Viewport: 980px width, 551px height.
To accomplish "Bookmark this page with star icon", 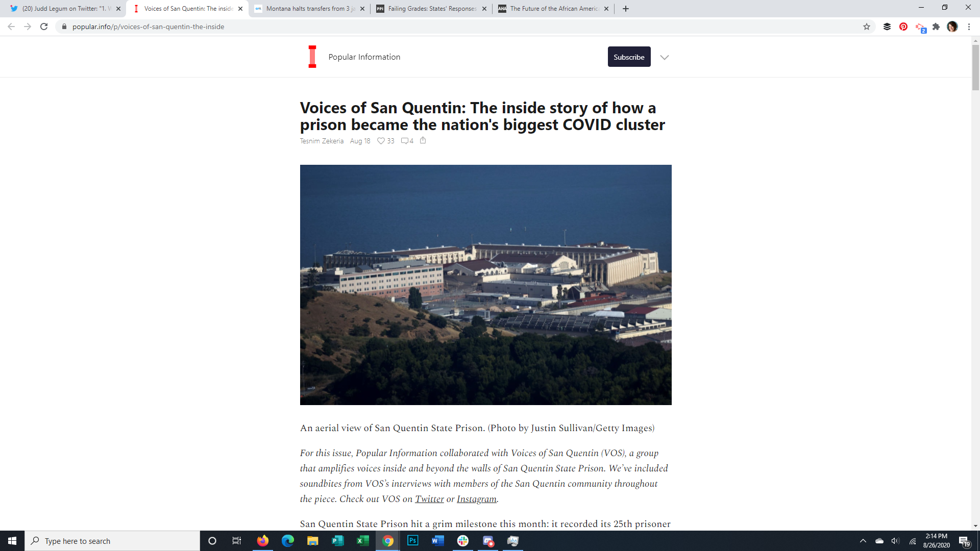I will click(x=867, y=27).
